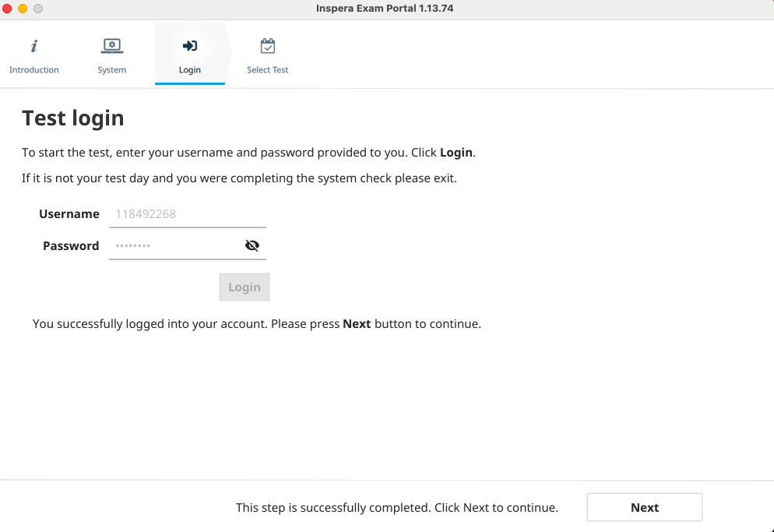Screen dimensions: 774x532
Task: Select the Login tab label
Action: [x=189, y=69]
